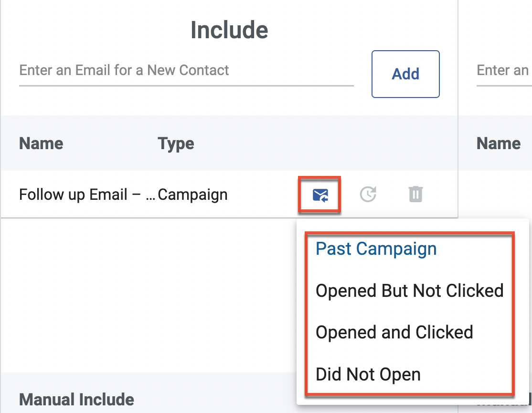Click the Name header in the right panel

pos(498,143)
